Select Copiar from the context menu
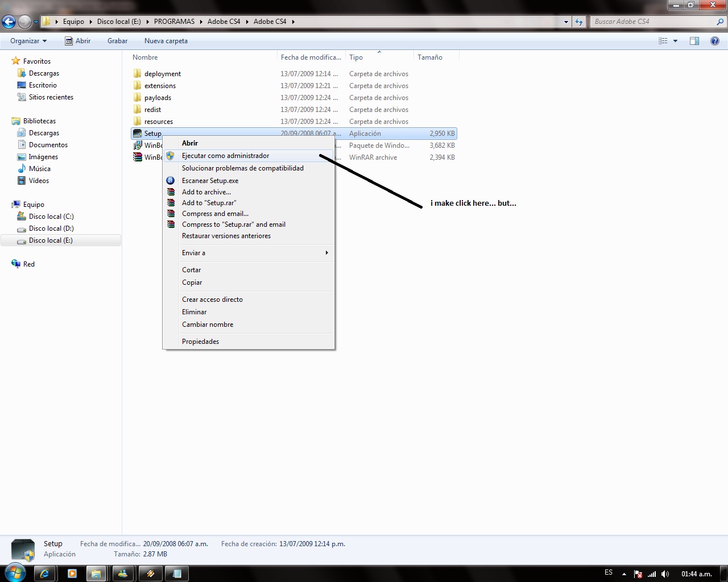This screenshot has width=728, height=582. tap(249, 282)
